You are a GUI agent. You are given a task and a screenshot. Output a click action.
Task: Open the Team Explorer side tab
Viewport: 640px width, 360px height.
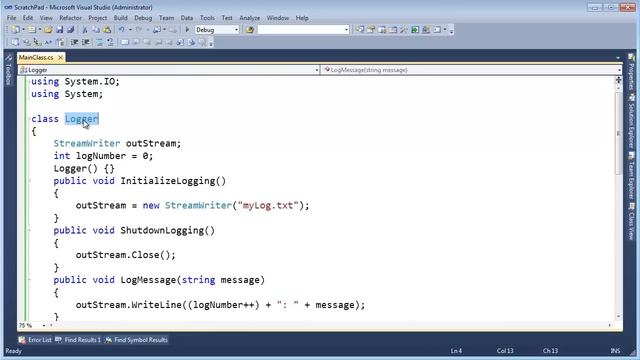(631, 176)
